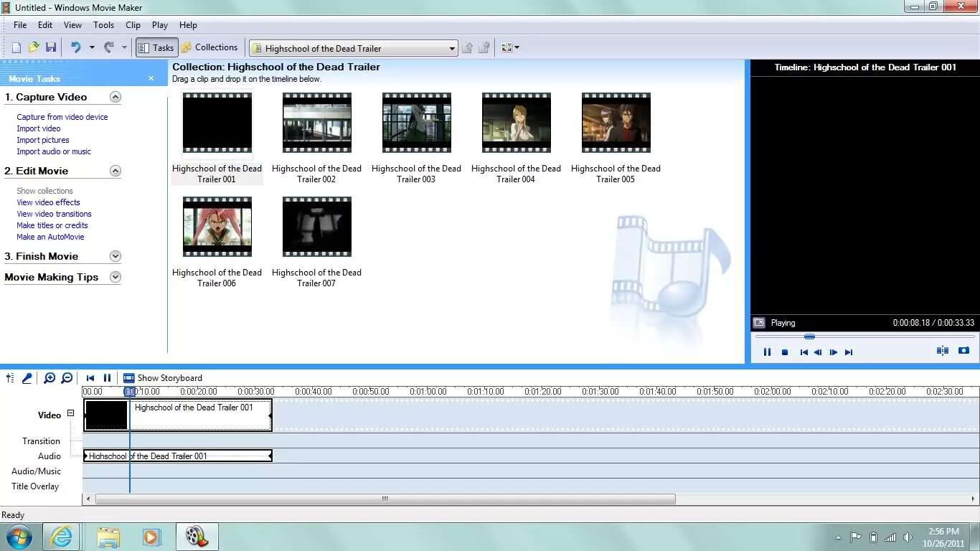Click Make an AutoMovie link
980x551 pixels.
(x=50, y=237)
